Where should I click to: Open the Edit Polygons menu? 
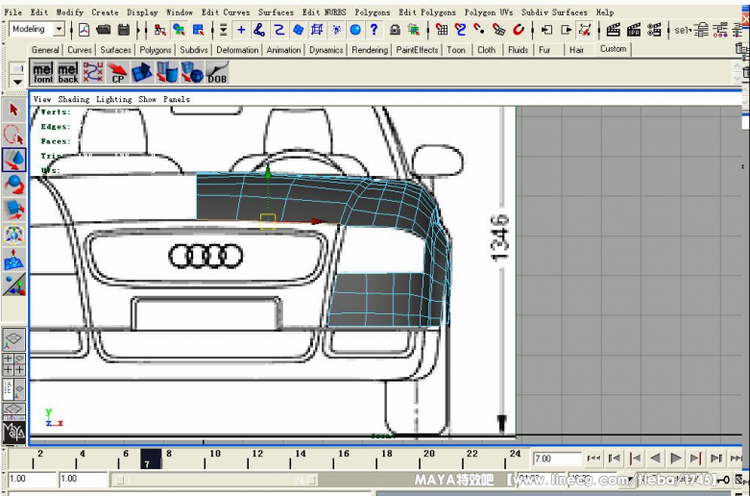(427, 12)
